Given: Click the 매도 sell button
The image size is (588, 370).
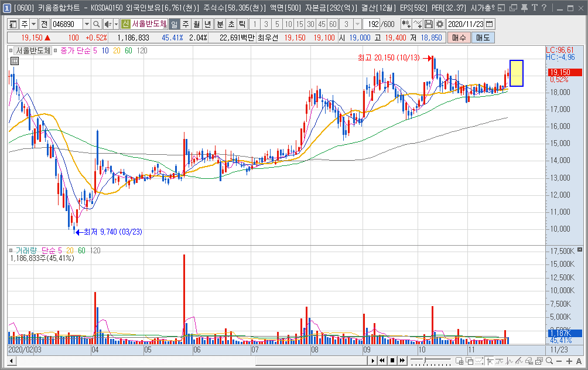Looking at the screenshot, I should click(483, 38).
